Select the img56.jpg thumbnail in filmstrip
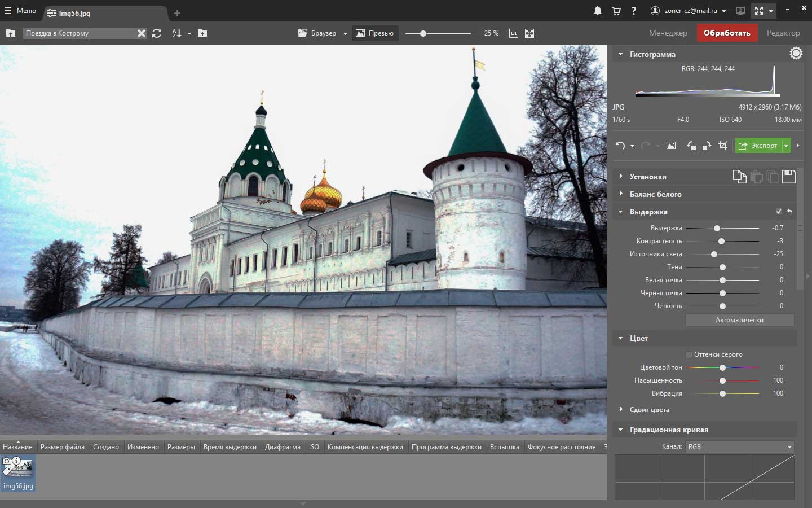Screen dimensions: 812x508 18,473
